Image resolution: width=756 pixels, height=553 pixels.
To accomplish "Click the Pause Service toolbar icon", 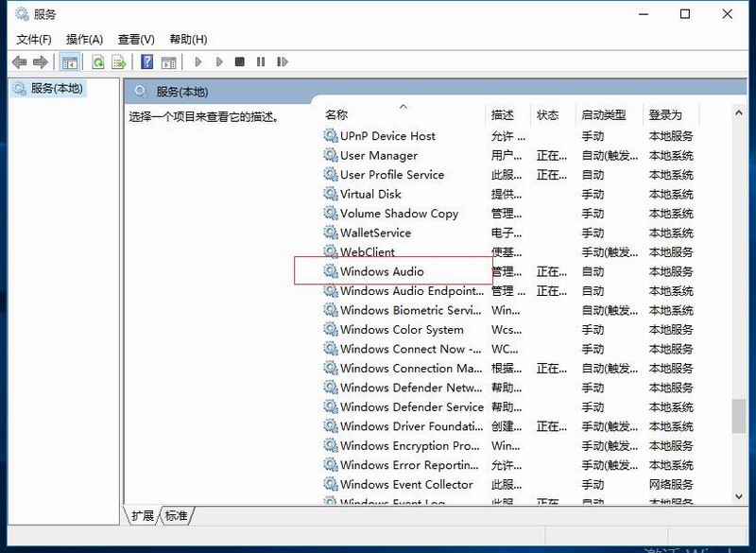I will [261, 61].
